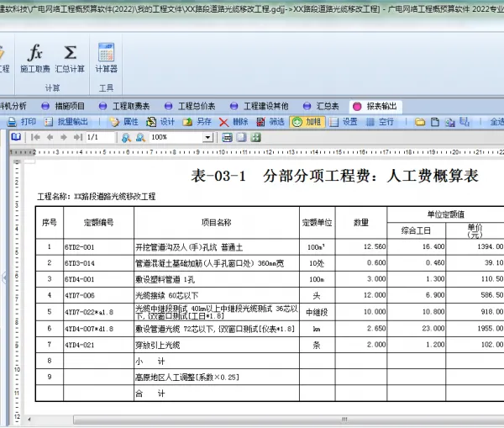Screen dimensions: 504x428
Task: Click quantity value 12.560
Action: pyautogui.click(x=375, y=247)
